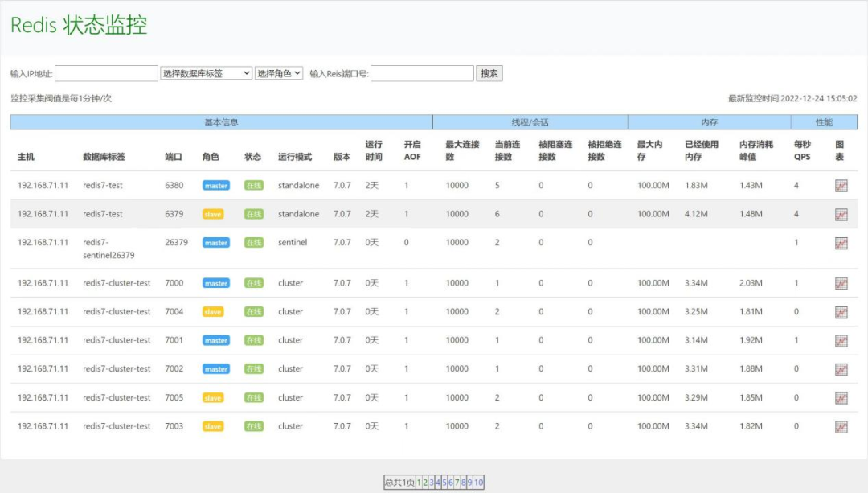Image resolution: width=868 pixels, height=493 pixels.
Task: Click the 搜索 search button
Action: click(489, 72)
